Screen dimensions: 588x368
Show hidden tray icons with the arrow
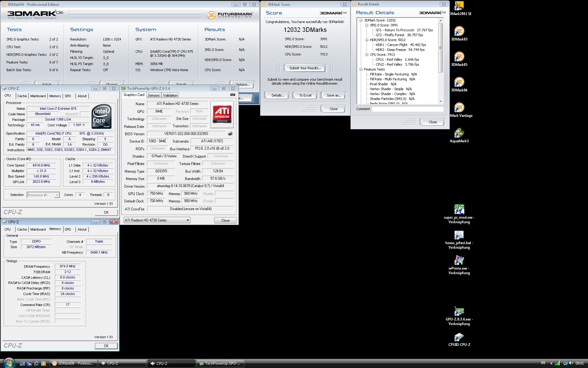(x=551, y=363)
